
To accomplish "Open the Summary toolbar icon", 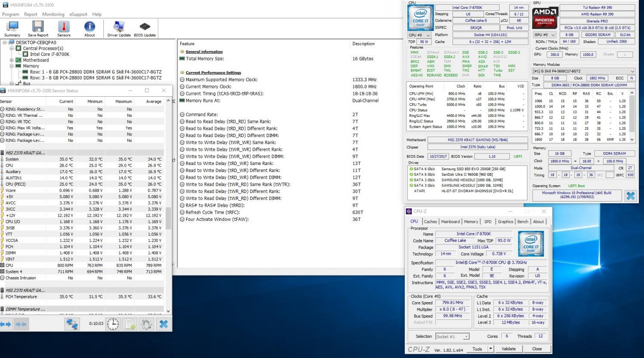I will 12,29.
